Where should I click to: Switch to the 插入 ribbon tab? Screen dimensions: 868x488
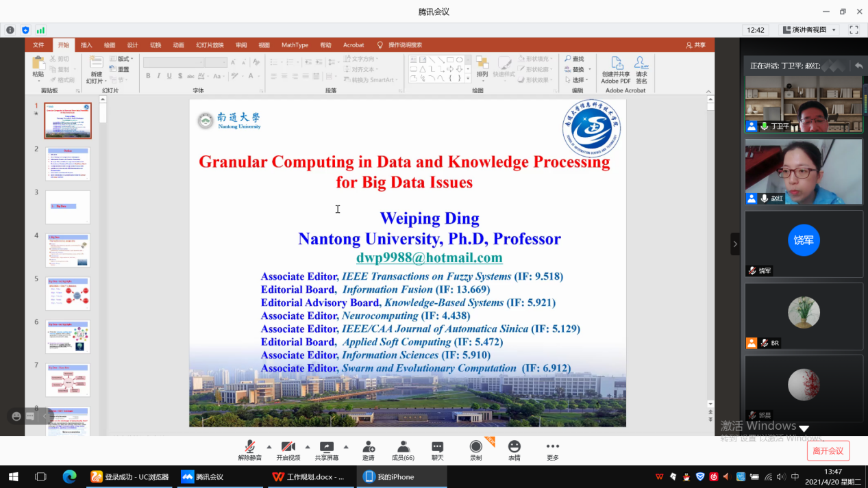(86, 45)
